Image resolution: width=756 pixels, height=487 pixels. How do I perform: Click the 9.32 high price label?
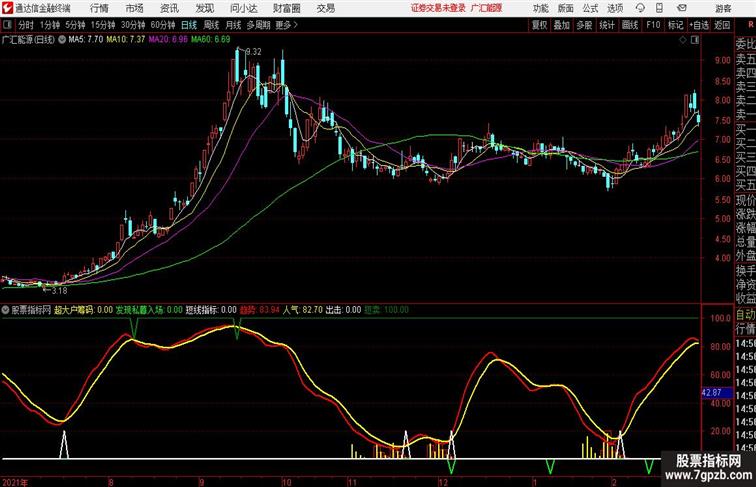[x=254, y=52]
